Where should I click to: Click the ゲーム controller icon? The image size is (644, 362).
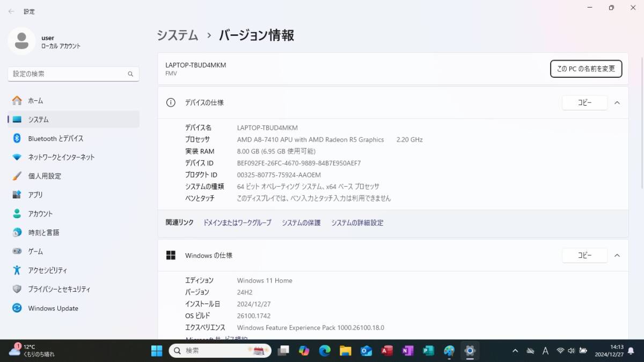pyautogui.click(x=17, y=251)
